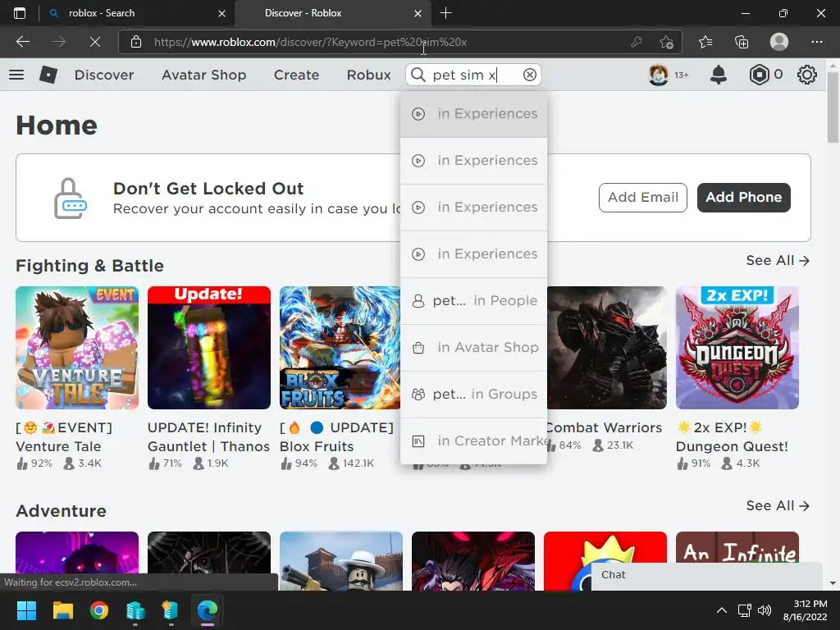Screen dimensions: 840x630
Task: View site information lock icon
Action: pos(136,42)
